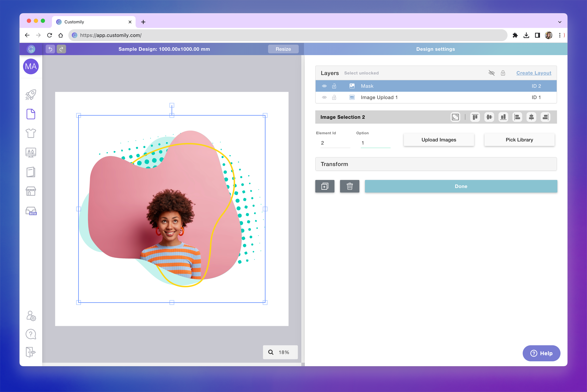587x392 pixels.
Task: Open the rocket launch sidebar icon
Action: (x=31, y=95)
